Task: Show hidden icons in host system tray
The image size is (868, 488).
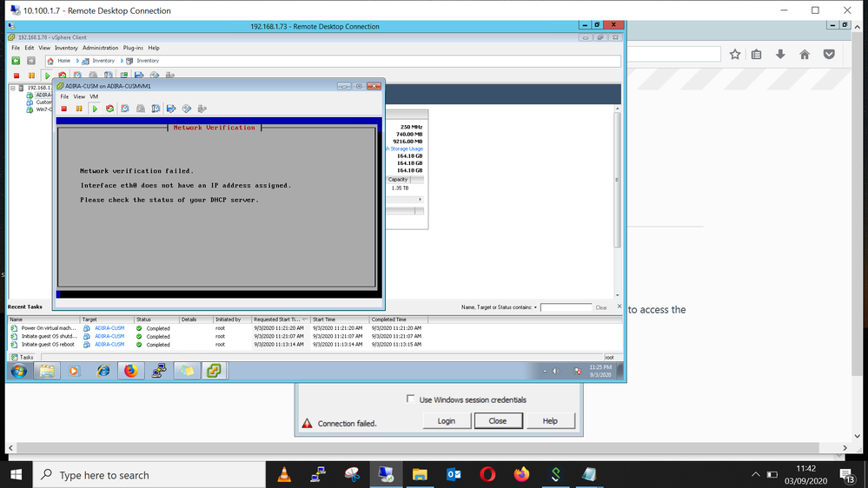Action: click(755, 475)
